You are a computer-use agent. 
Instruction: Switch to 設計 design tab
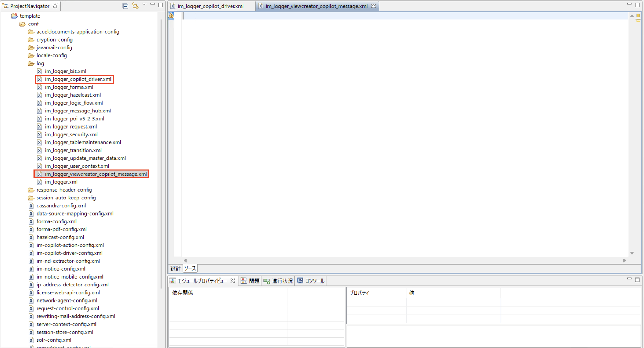tap(176, 268)
